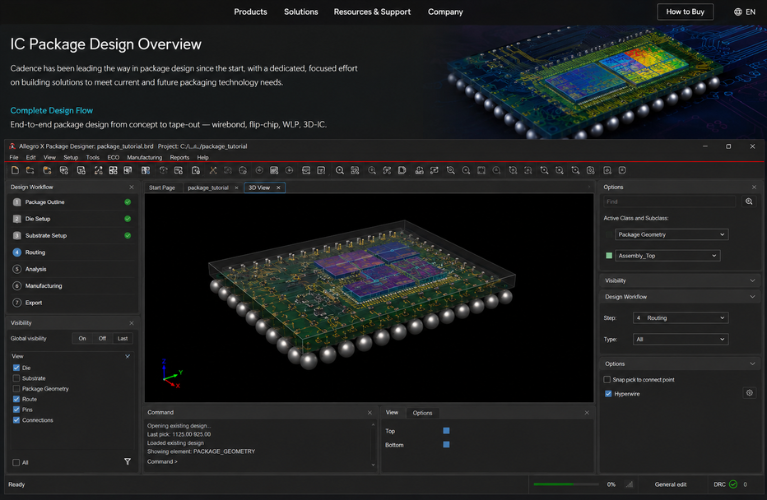
Task: Click the open folder toolbar icon
Action: pyautogui.click(x=30, y=170)
